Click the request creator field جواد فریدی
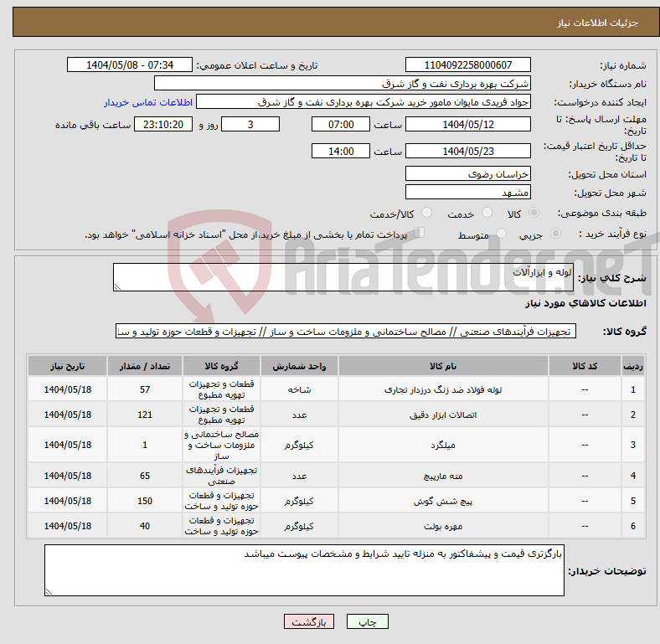 (x=364, y=102)
